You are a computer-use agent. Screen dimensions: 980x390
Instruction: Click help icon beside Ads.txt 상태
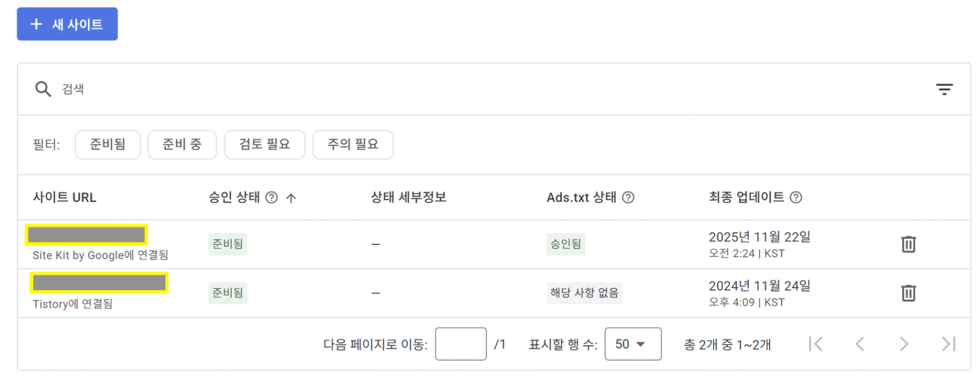point(628,197)
